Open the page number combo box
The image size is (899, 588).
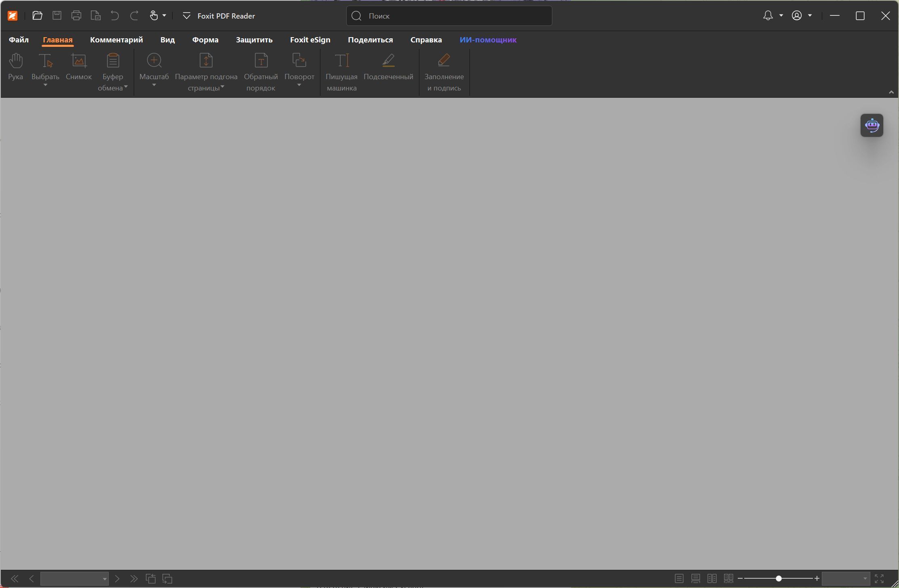[x=74, y=579]
